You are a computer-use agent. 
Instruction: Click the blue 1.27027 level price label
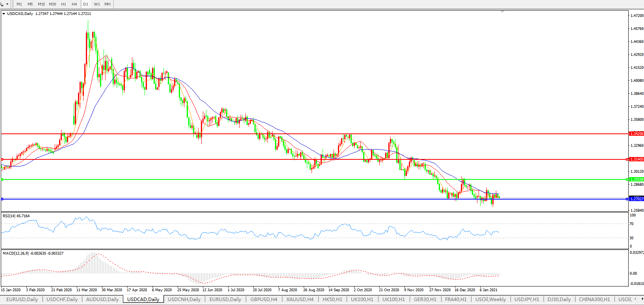(637, 199)
